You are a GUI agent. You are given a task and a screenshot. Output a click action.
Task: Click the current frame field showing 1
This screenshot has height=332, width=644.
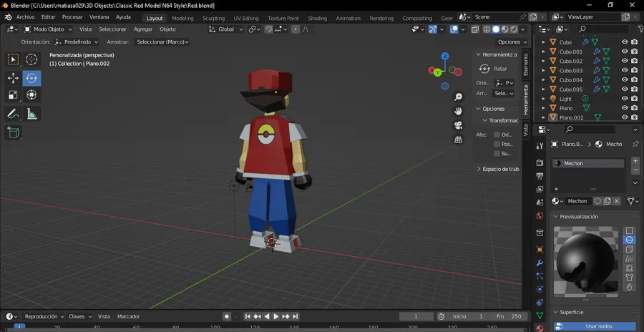(416, 316)
